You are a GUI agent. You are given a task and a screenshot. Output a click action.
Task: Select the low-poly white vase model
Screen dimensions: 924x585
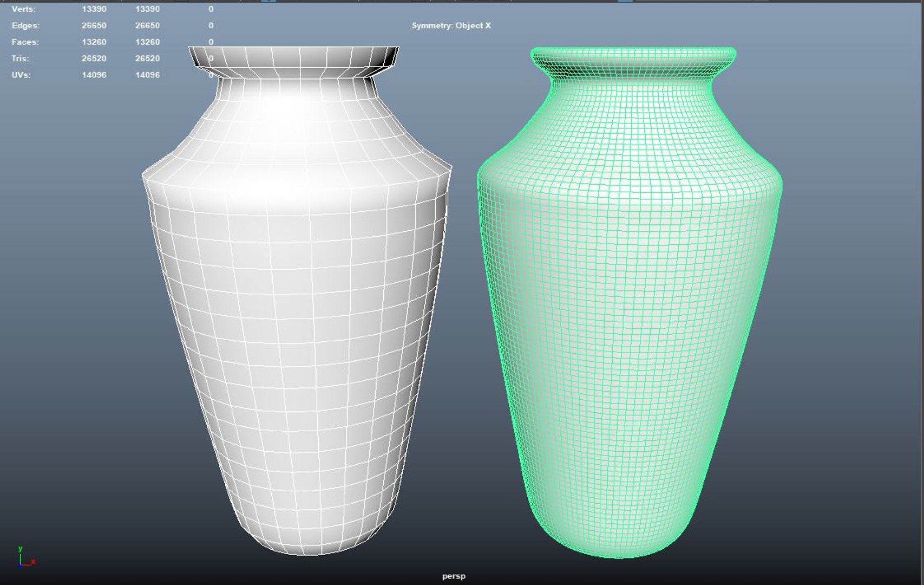pyautogui.click(x=297, y=301)
